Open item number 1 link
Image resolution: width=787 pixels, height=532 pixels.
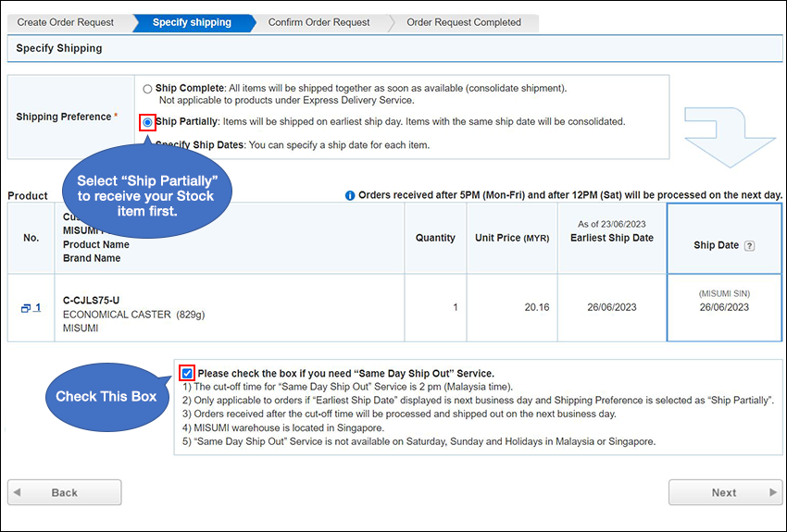coord(37,308)
